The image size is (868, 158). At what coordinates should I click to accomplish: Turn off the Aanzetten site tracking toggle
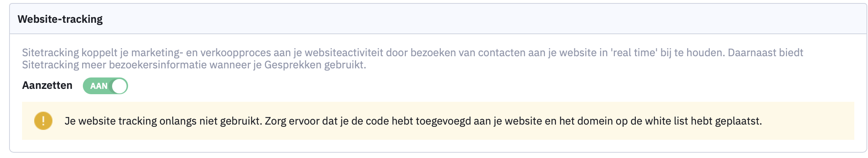click(x=105, y=86)
